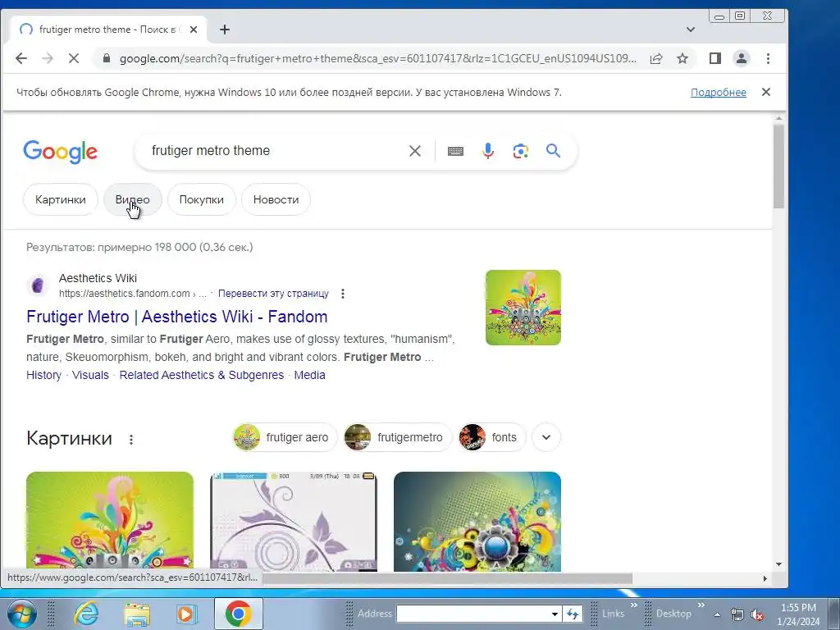Start voice search with microphone
The height and width of the screenshot is (630, 840).
click(487, 151)
